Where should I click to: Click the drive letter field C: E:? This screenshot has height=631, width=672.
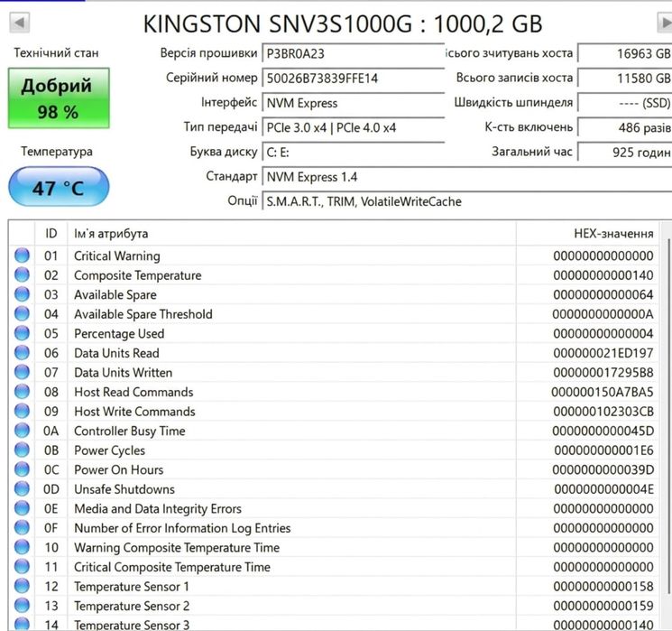354,153
